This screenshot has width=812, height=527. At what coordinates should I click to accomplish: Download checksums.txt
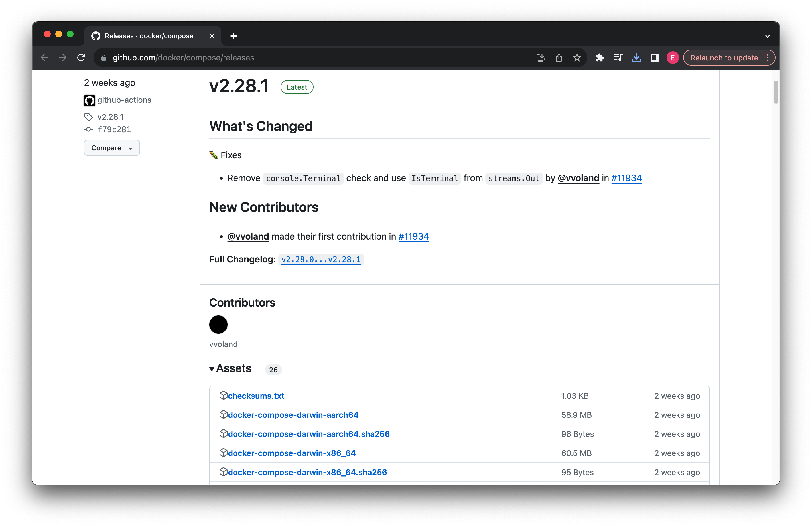click(256, 396)
